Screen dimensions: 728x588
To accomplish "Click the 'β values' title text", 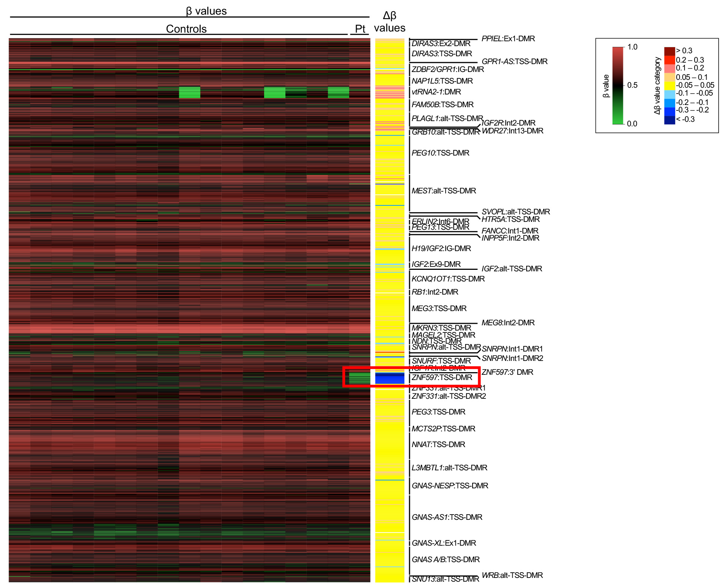I will pyautogui.click(x=206, y=11).
